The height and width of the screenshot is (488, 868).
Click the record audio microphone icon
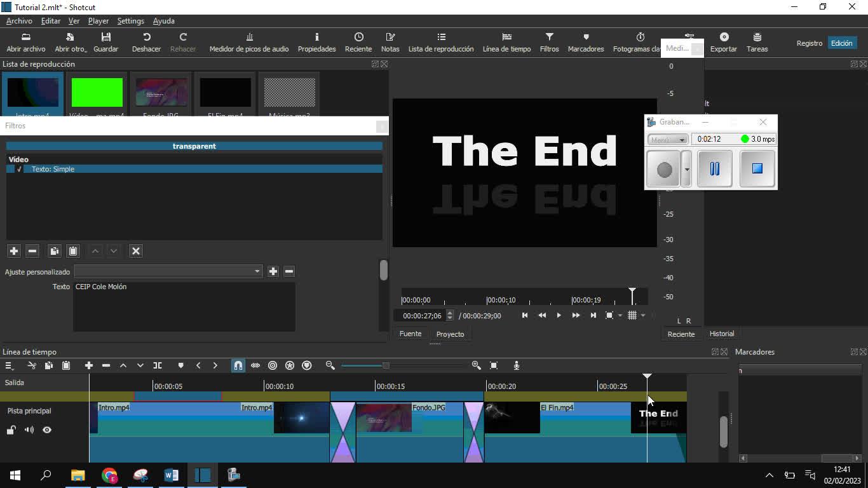(517, 365)
